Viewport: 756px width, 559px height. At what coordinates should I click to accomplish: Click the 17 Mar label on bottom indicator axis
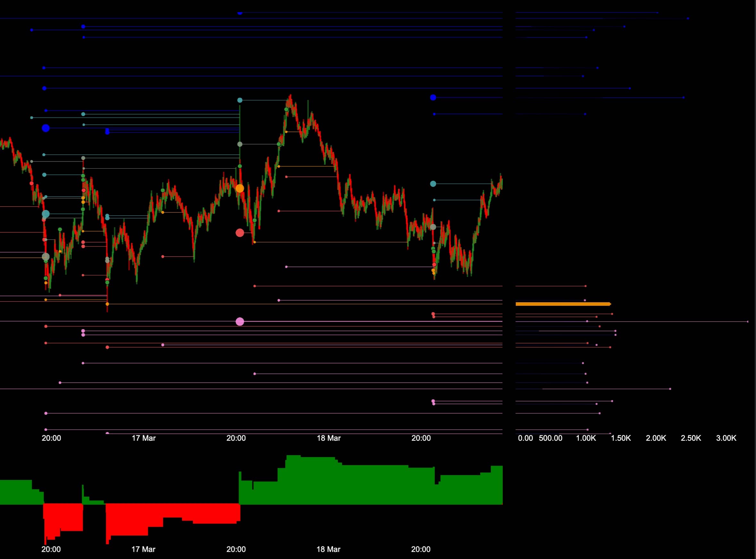click(143, 549)
